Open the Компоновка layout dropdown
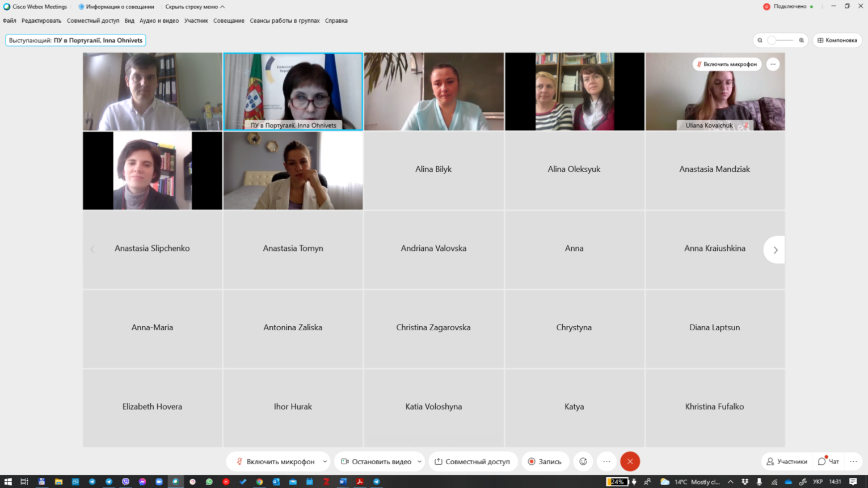This screenshot has height=488, width=868. [x=837, y=40]
